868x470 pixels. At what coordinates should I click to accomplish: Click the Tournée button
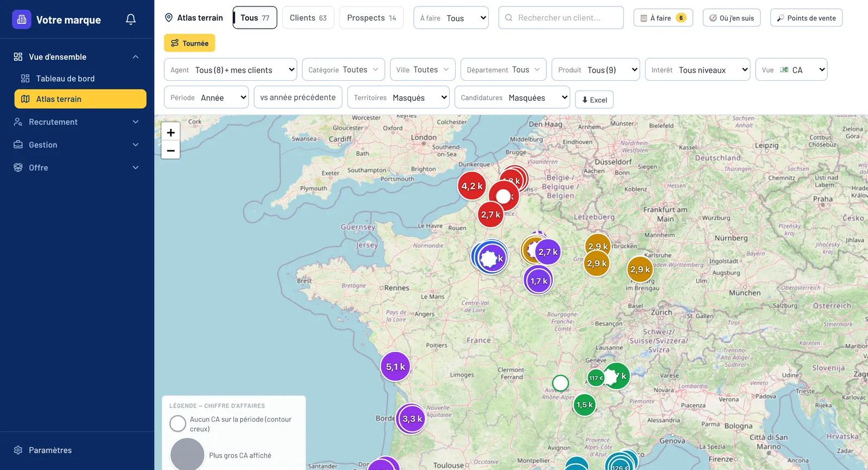pos(190,43)
